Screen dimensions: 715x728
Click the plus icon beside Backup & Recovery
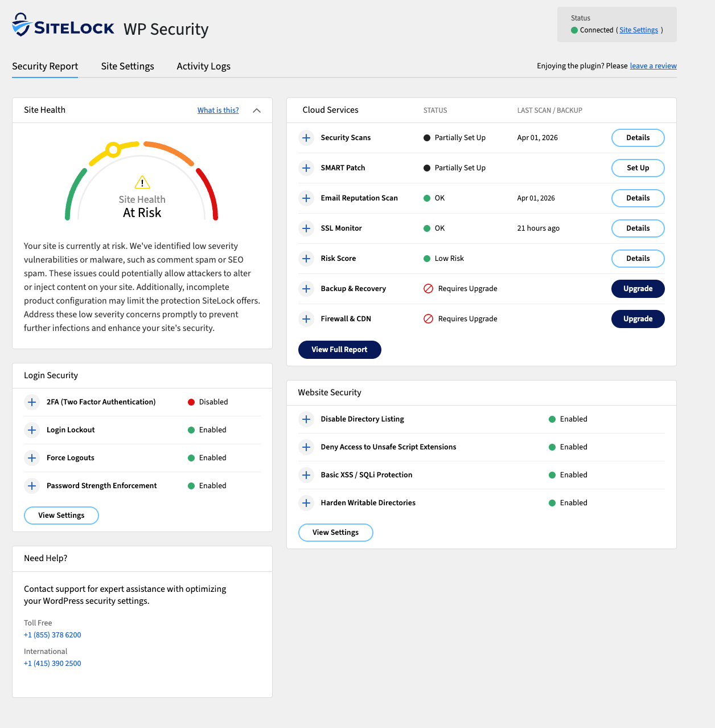point(306,289)
